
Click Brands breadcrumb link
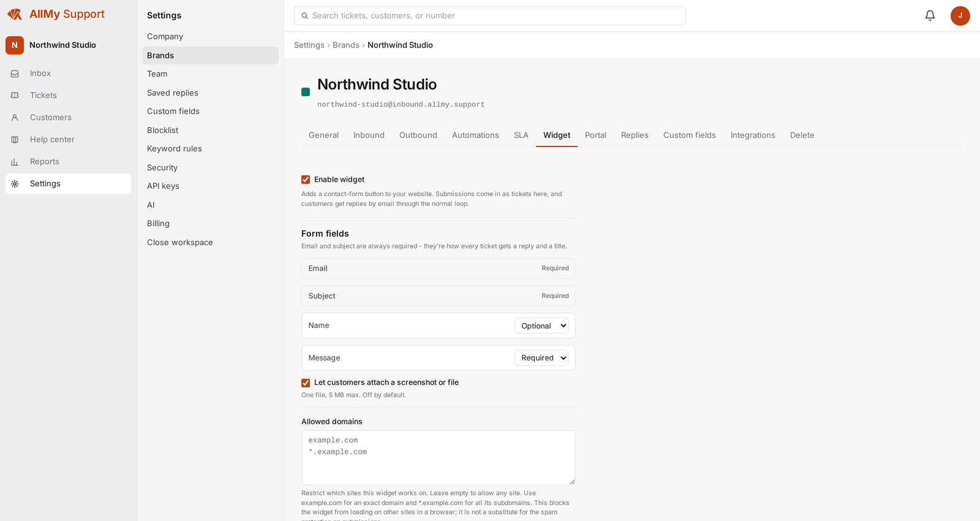pyautogui.click(x=346, y=45)
